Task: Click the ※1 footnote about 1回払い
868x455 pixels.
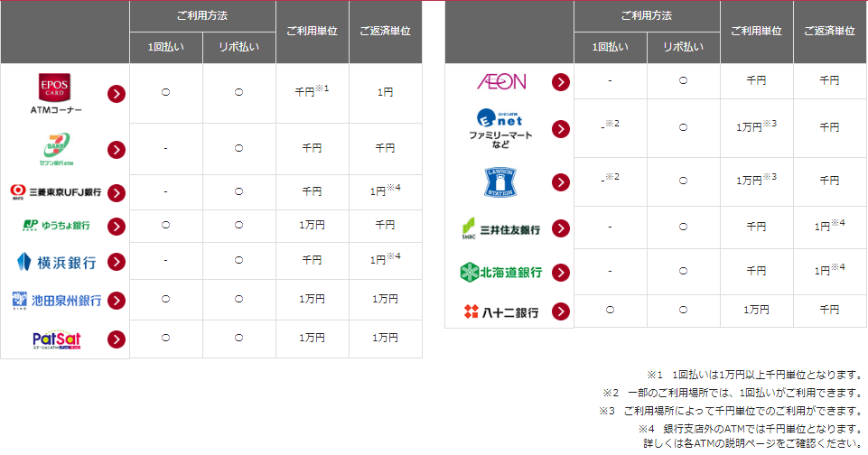Action: pyautogui.click(x=754, y=376)
